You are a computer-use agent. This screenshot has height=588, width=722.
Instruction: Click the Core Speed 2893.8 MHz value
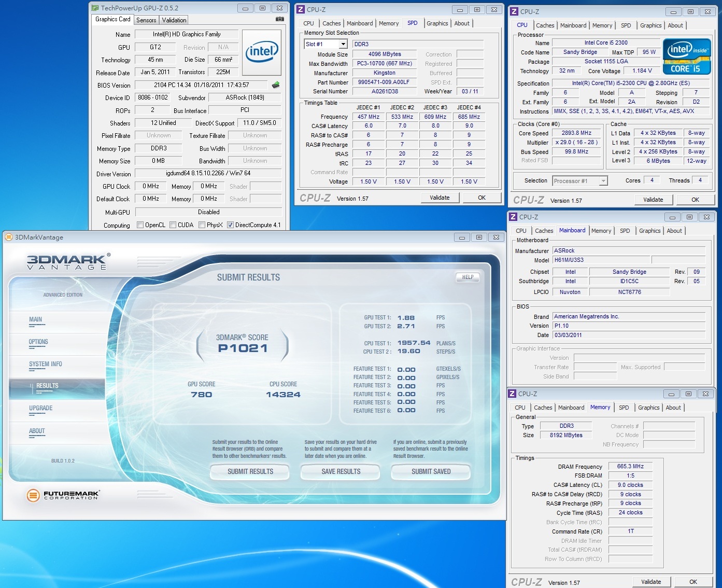coord(576,133)
